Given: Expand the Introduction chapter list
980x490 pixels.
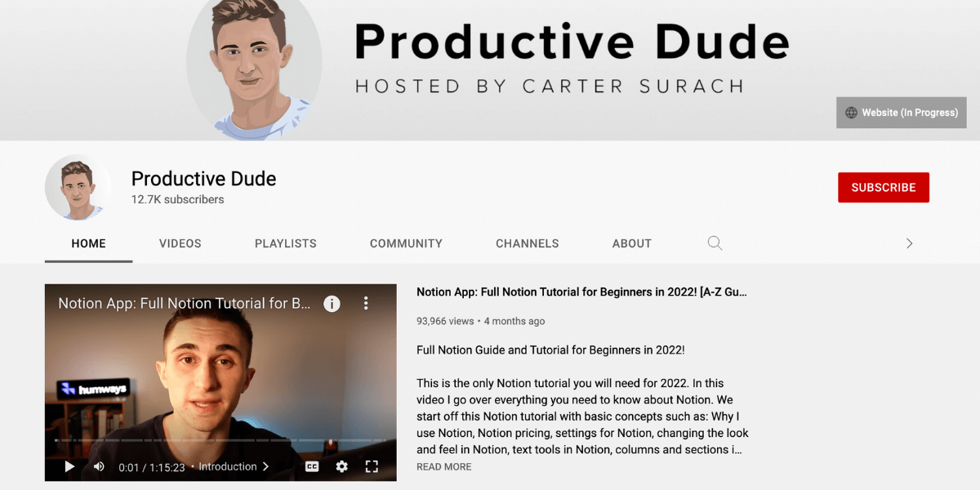Looking at the screenshot, I should click(234, 467).
